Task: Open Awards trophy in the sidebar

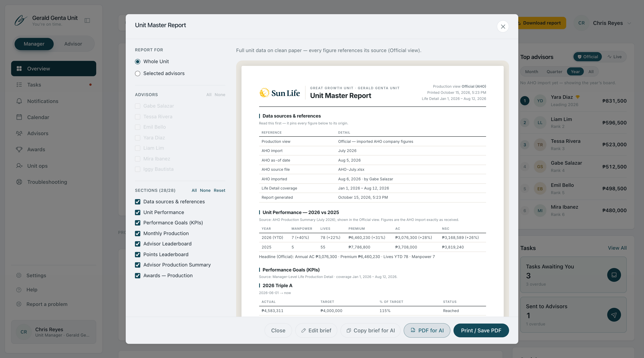Action: [x=53, y=149]
